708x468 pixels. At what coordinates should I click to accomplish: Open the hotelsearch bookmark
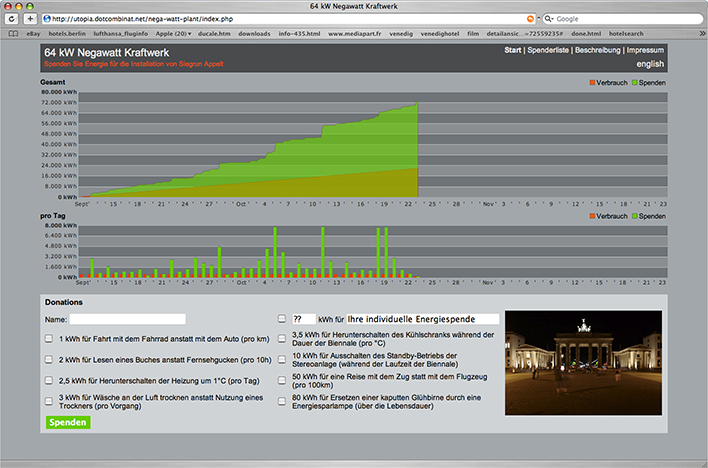(626, 34)
